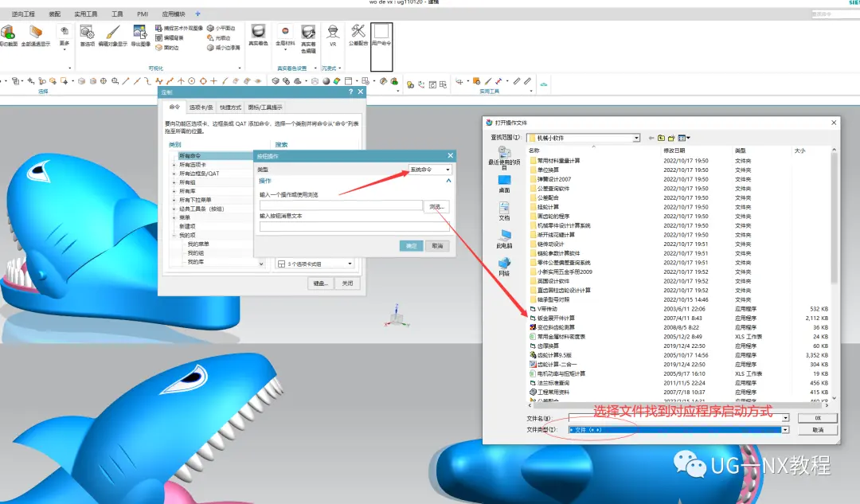Click 取消 in 按钮操作 dialog
The height and width of the screenshot is (504, 860).
437,246
